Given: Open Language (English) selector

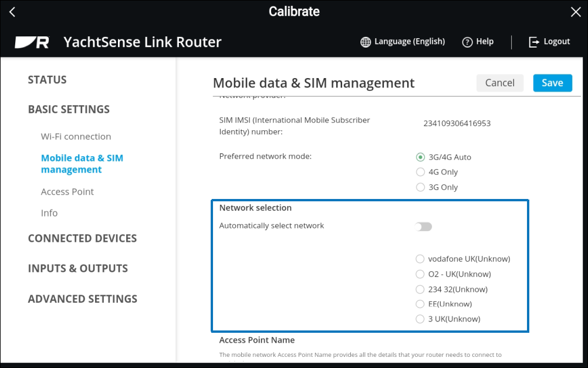Looking at the screenshot, I should [410, 42].
